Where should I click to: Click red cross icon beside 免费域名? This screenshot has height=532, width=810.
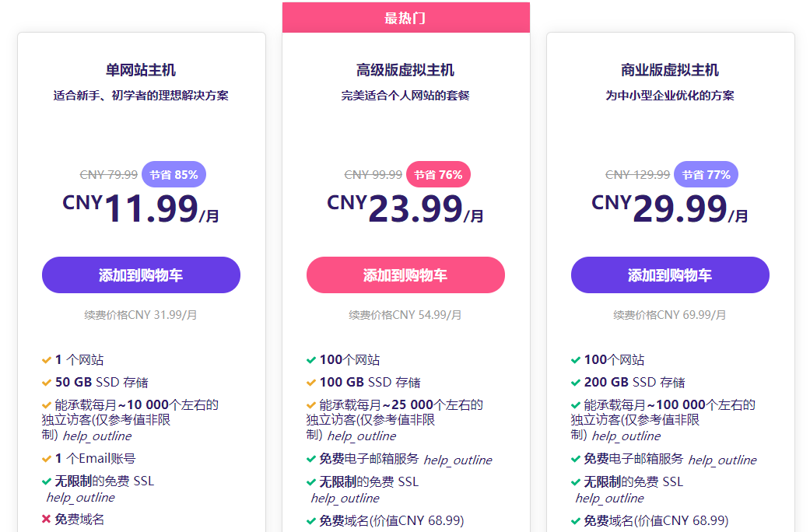47,520
